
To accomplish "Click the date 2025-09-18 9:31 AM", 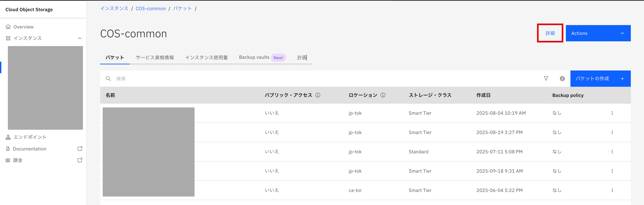I will 500,171.
